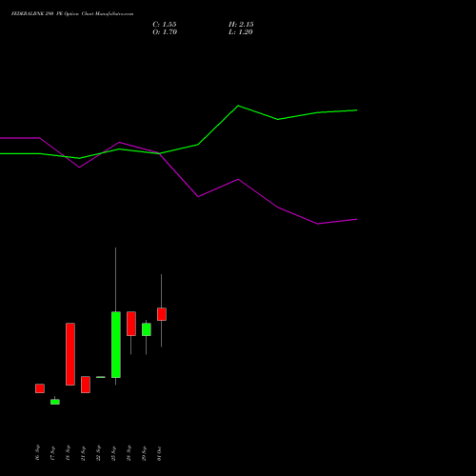Click the 01 Oct date axis label
Screen dimensions: 476x476
coord(159,453)
